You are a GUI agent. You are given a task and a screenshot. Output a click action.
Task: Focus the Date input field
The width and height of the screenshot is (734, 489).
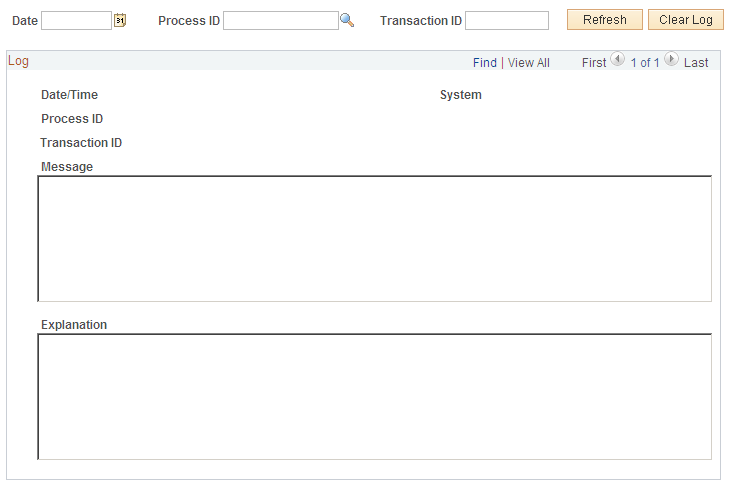tap(77, 21)
